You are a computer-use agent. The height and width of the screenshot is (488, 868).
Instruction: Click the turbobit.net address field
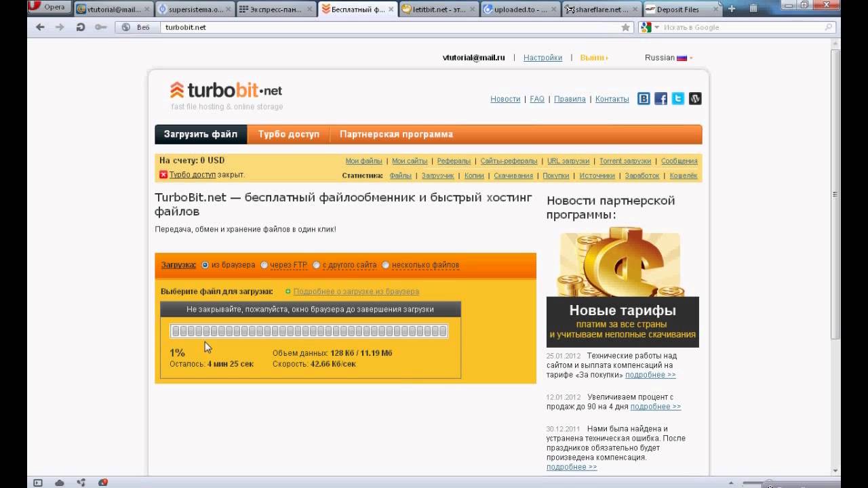(x=390, y=27)
